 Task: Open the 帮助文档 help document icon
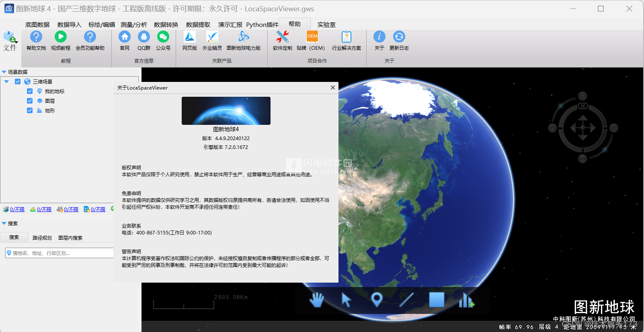click(x=36, y=37)
